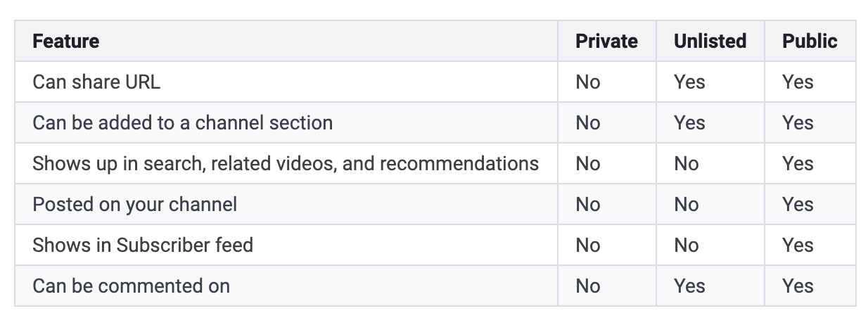Select the Unlisted column header

710,41
